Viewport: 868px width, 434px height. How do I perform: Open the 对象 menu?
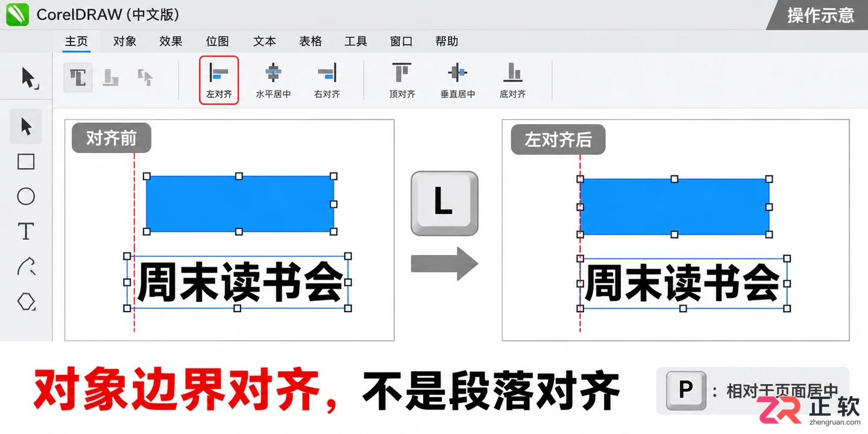125,42
